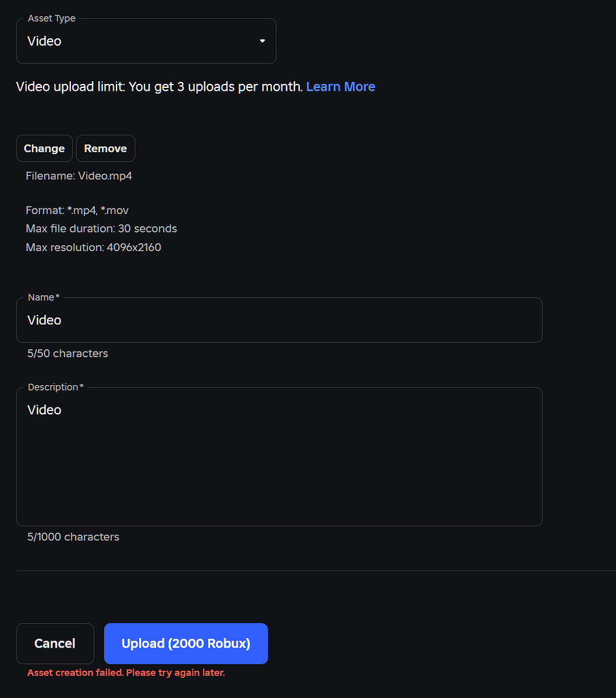The width and height of the screenshot is (616, 698).
Task: Click the dropdown arrow on Asset Type selector
Action: point(262,41)
